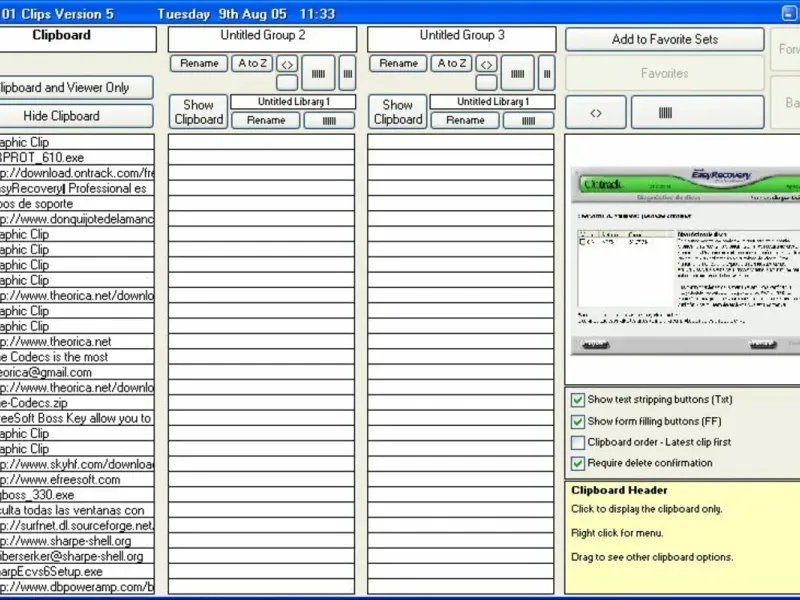Rename the library under Group 3
The height and width of the screenshot is (600, 800).
click(x=465, y=120)
